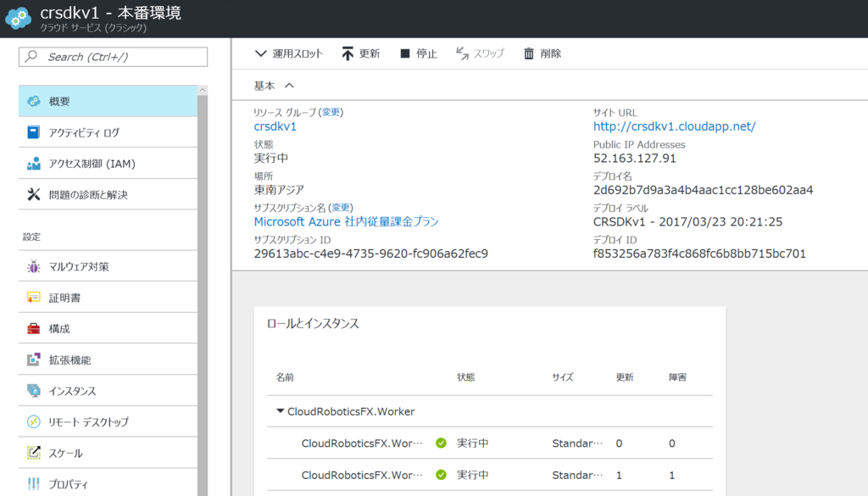The image size is (868, 496).
Task: Click the アクティビティ ログ book icon
Action: click(x=33, y=132)
